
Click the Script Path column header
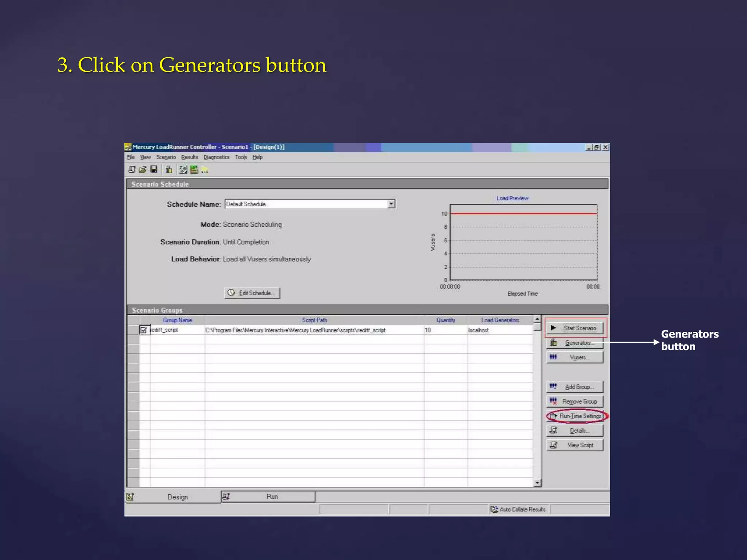314,320
